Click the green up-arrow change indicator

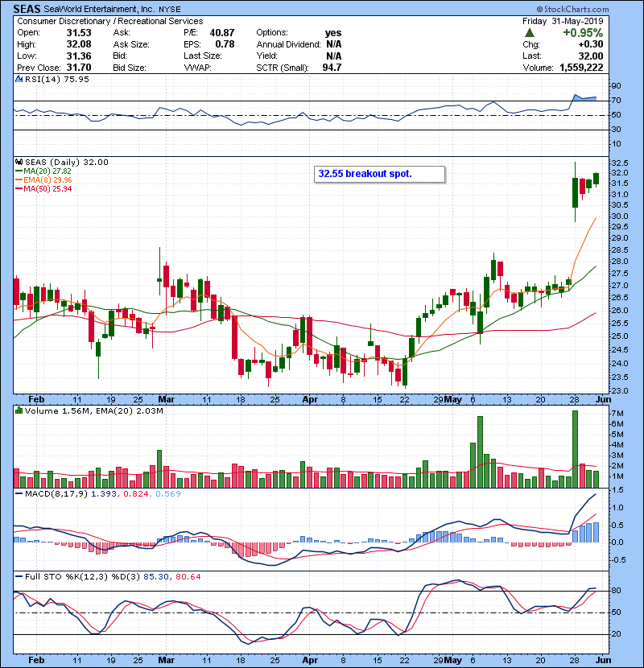click(530, 33)
